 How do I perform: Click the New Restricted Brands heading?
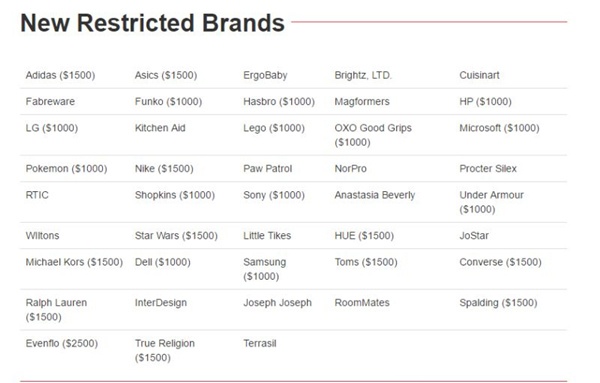click(x=152, y=23)
